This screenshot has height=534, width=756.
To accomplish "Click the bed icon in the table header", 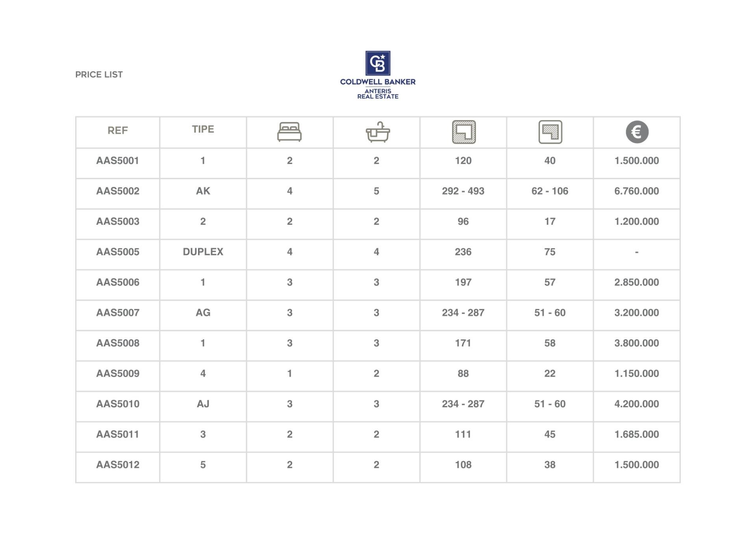I will click(x=289, y=132).
